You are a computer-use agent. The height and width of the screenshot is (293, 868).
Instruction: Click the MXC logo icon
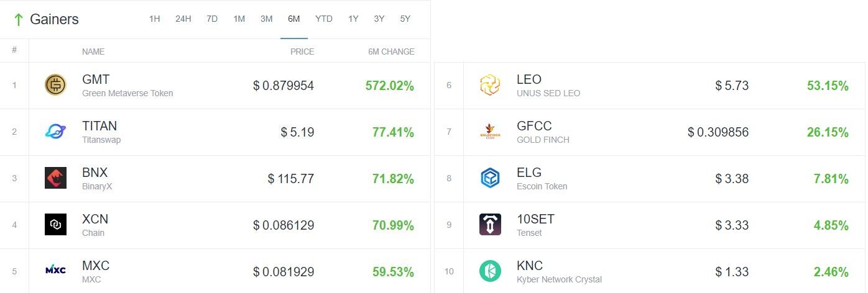(55, 269)
